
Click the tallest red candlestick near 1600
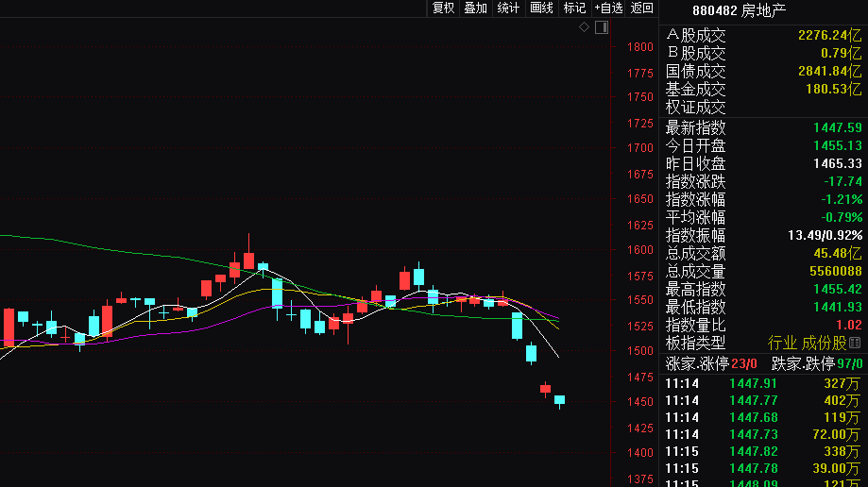248,260
